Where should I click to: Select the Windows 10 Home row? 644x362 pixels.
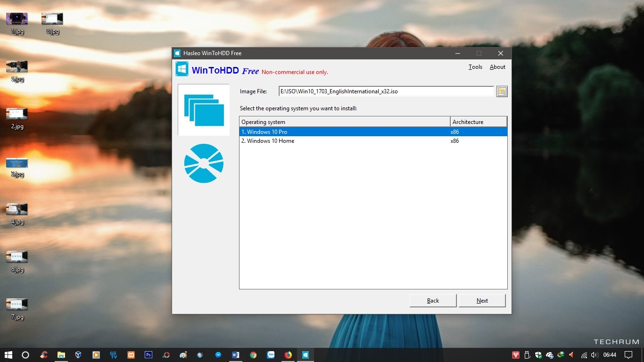pos(373,141)
